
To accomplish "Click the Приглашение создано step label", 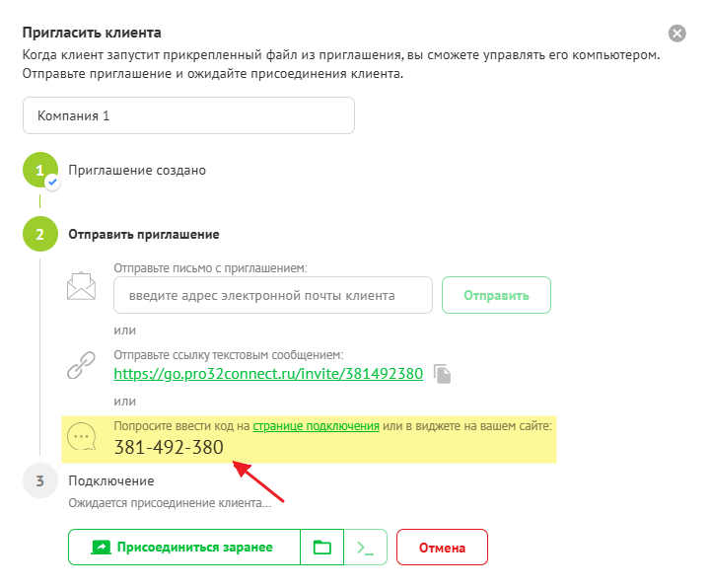I will click(x=137, y=170).
